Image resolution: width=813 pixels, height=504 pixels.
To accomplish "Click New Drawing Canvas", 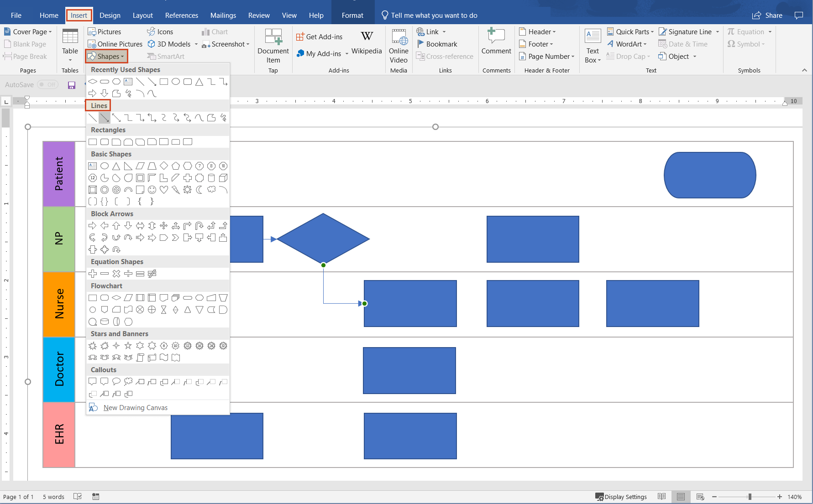I will (x=135, y=408).
